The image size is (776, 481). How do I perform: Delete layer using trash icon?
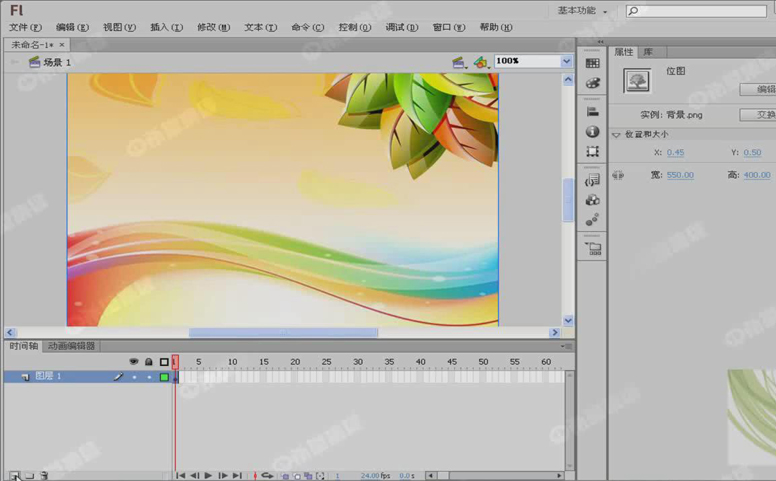pyautogui.click(x=44, y=476)
